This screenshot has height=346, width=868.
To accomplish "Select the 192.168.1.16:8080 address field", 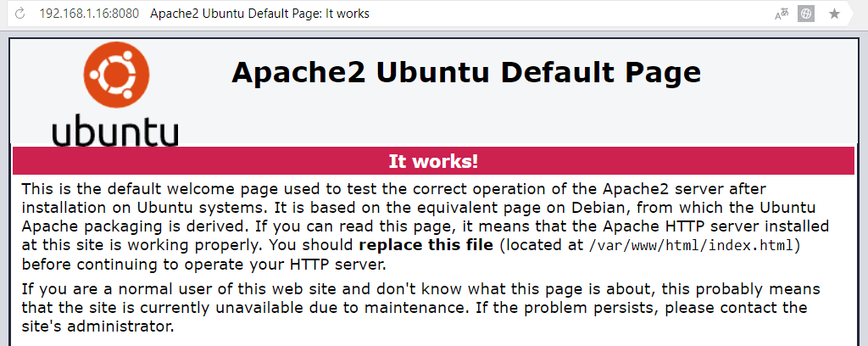I will (89, 14).
